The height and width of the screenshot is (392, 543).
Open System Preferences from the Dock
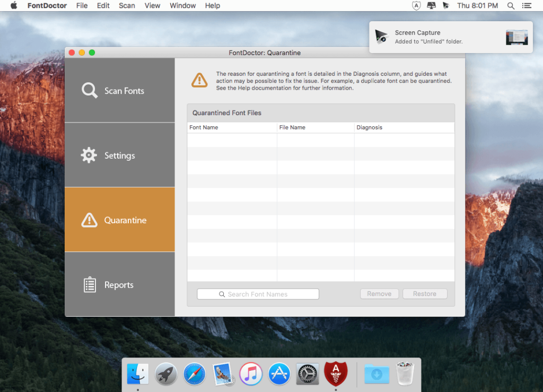coord(308,373)
